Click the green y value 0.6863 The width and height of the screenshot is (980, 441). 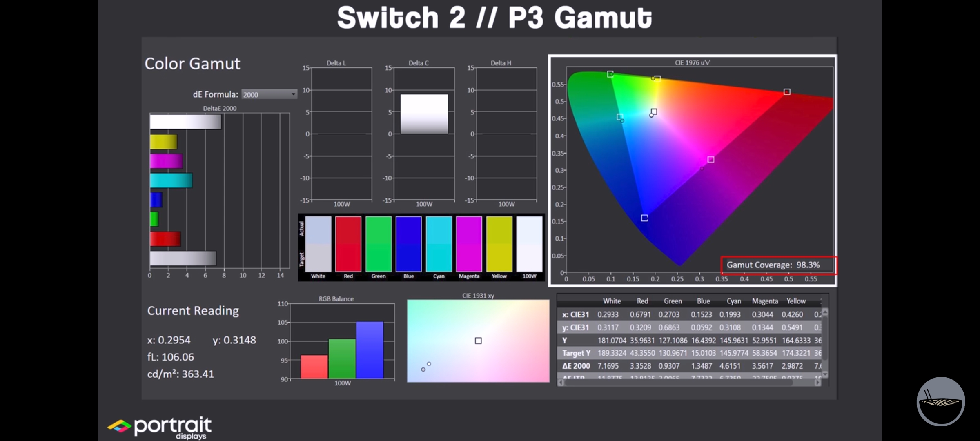coord(669,327)
